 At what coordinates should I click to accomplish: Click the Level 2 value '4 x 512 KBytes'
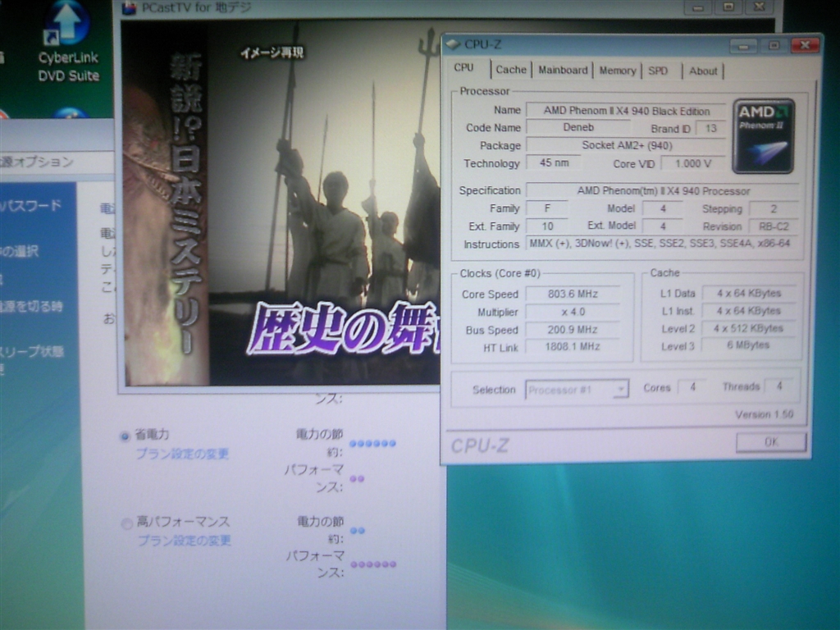[x=748, y=328]
